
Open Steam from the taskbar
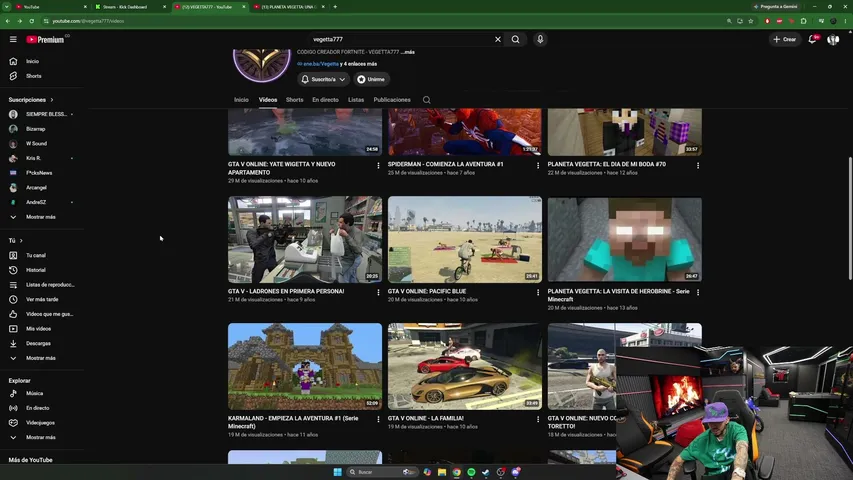coord(486,472)
